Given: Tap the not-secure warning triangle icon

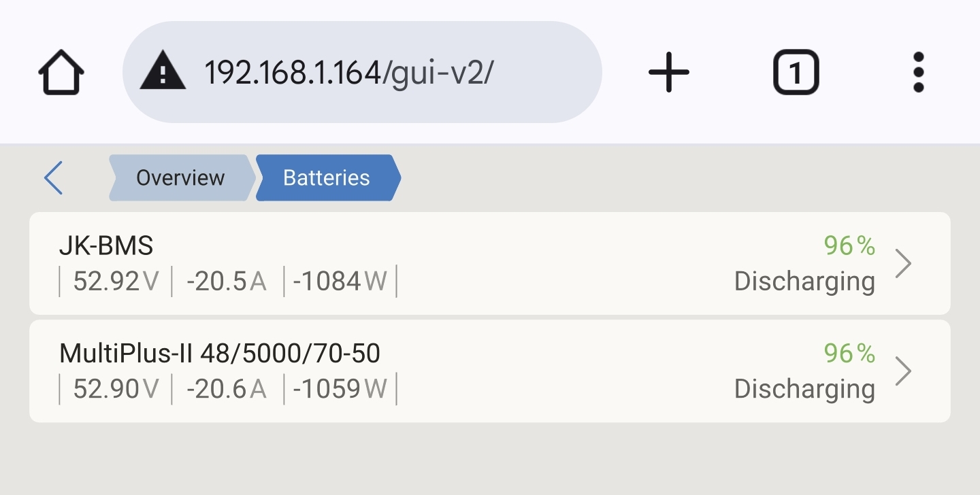Looking at the screenshot, I should 163,72.
